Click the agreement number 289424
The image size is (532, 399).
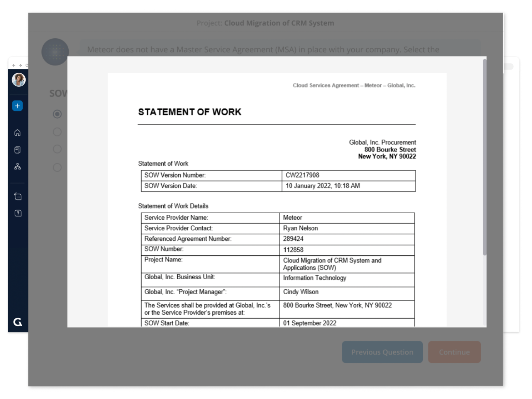point(293,239)
